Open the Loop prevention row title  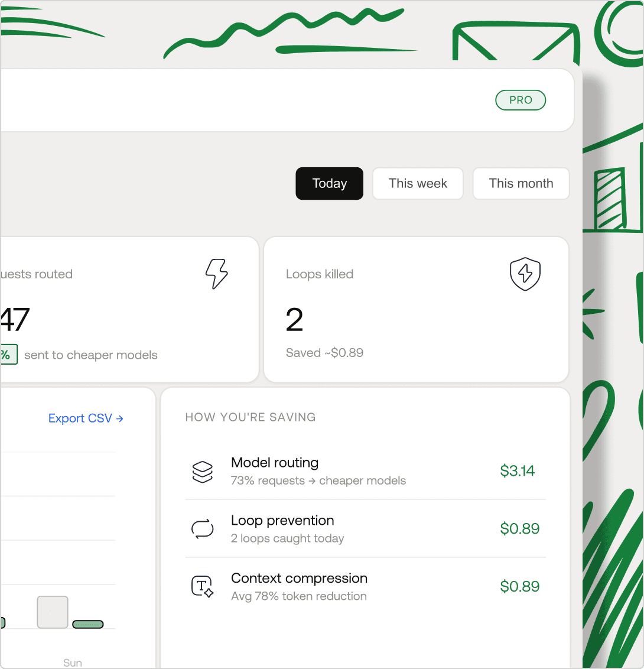click(282, 521)
